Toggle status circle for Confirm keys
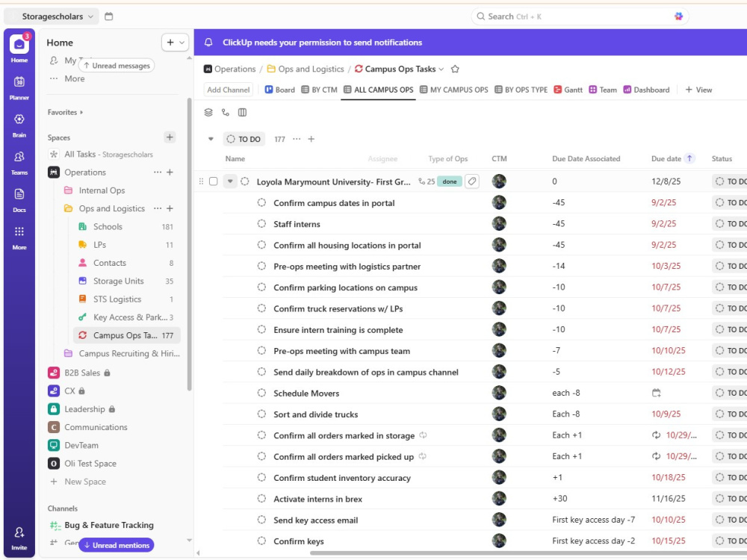747x560 pixels. 261,541
